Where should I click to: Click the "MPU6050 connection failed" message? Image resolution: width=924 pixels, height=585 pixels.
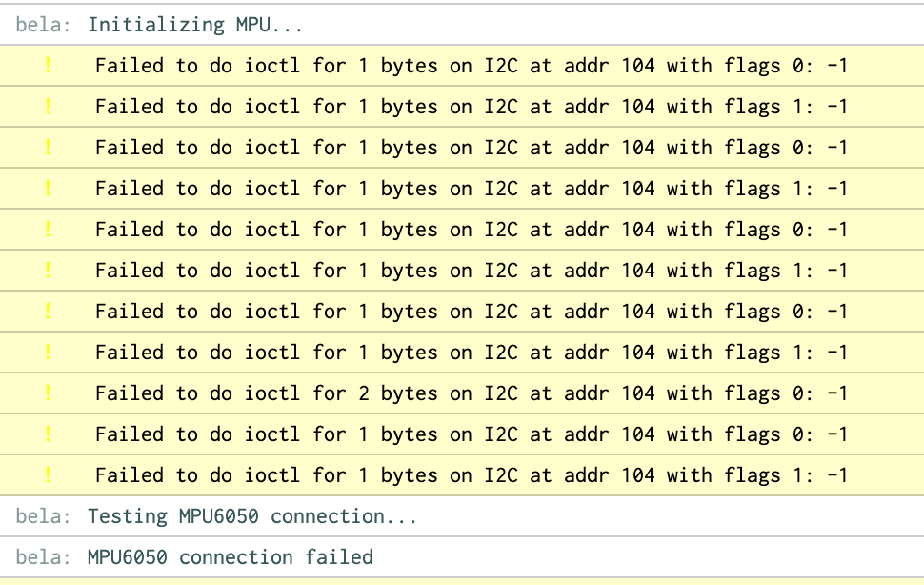coord(230,557)
